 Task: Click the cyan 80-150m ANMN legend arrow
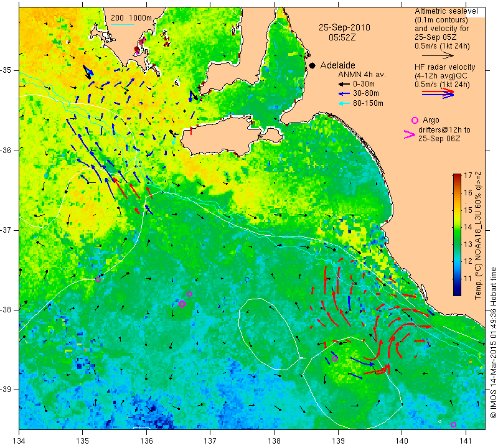(344, 103)
